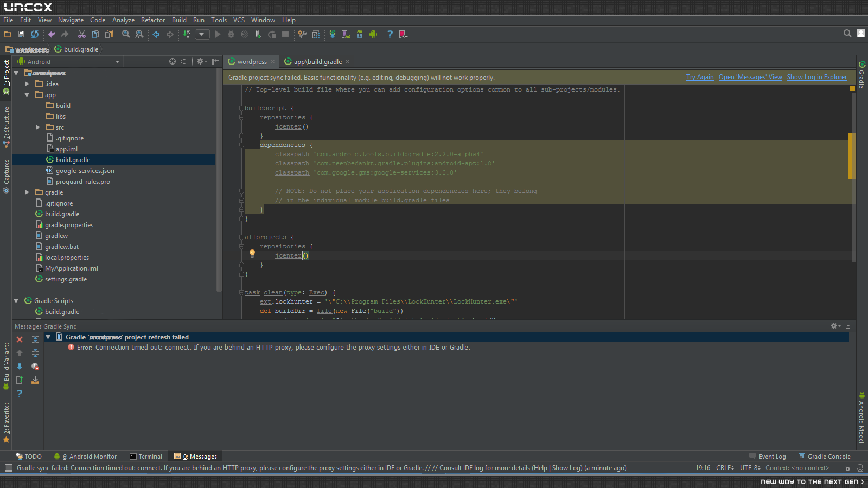
Task: Open the SDK Manager icon
Action: [359, 34]
